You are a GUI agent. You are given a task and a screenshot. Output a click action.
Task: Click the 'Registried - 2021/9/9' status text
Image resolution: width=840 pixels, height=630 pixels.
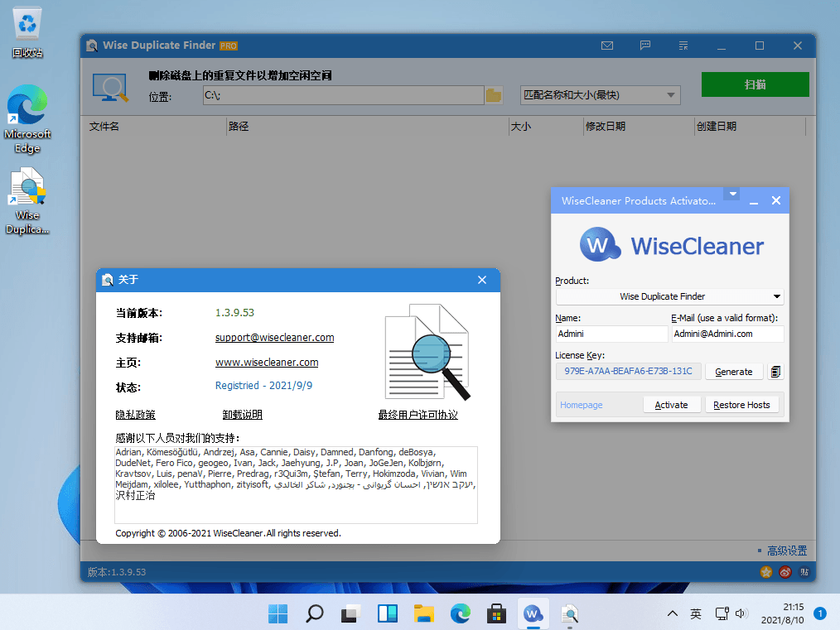263,386
